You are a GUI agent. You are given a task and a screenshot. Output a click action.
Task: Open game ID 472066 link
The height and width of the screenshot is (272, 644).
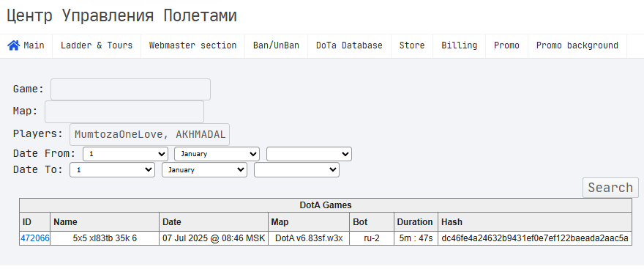35,238
